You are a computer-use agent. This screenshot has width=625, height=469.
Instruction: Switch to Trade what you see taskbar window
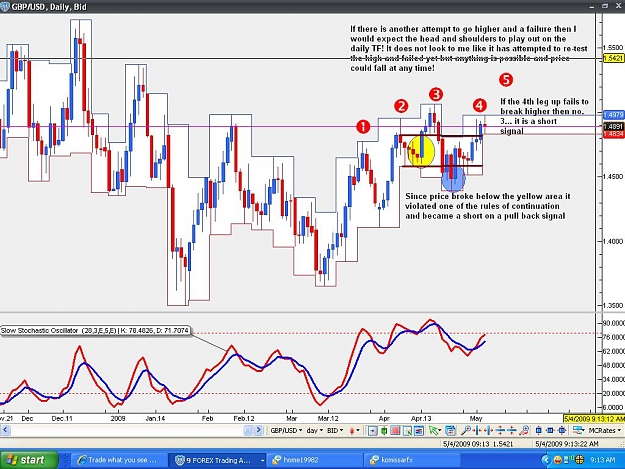click(118, 460)
